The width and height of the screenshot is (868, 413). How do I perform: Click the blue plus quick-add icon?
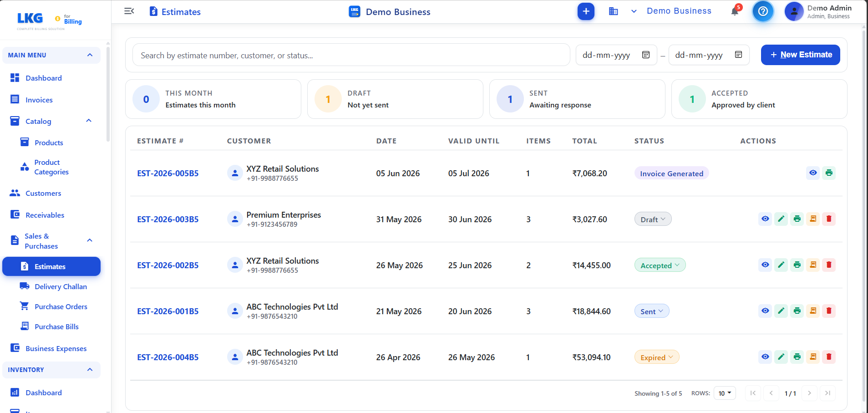(x=586, y=11)
